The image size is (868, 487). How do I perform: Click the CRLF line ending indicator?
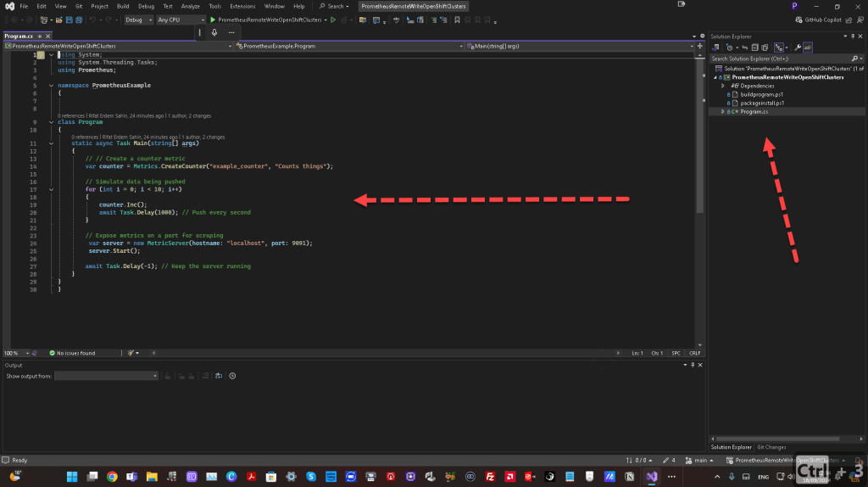695,353
